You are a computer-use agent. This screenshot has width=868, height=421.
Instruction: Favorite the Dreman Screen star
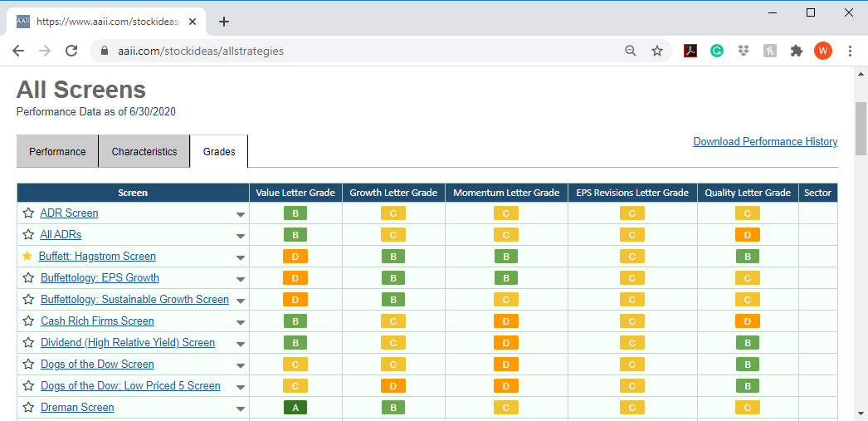(x=28, y=407)
